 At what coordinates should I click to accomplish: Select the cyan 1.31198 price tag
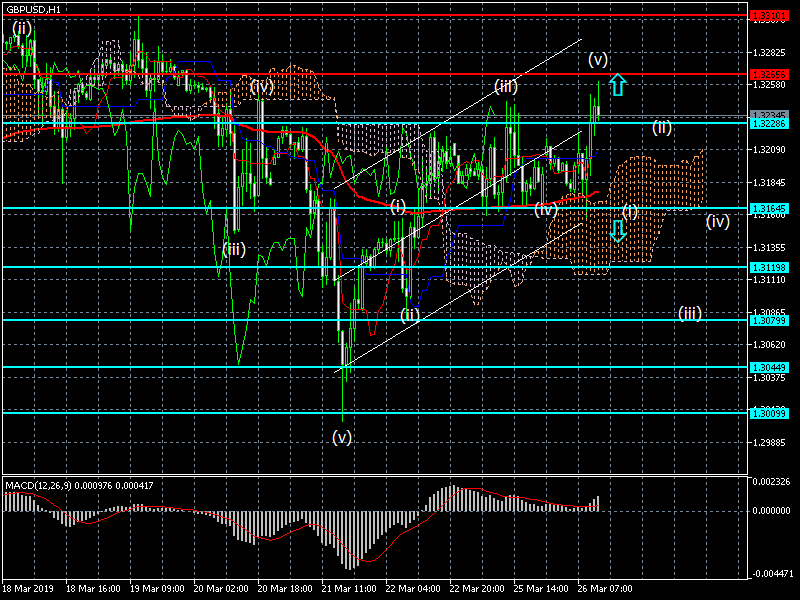pyautogui.click(x=770, y=267)
